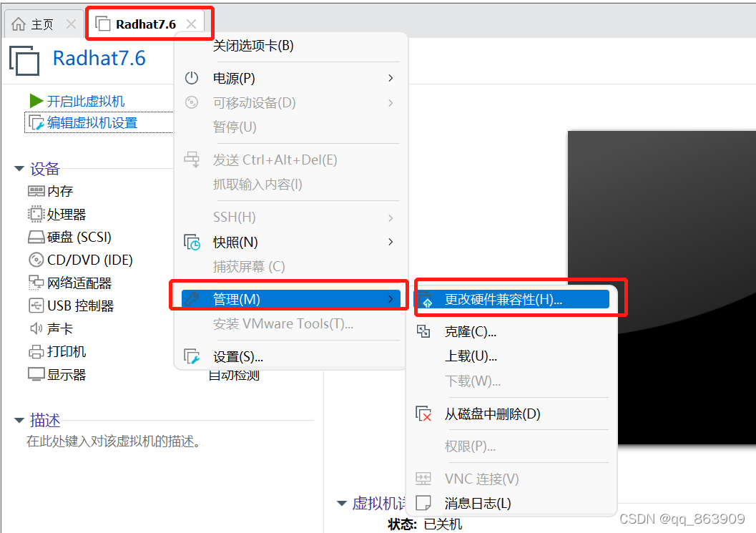Click 打印机 device label
Image resolution: width=756 pixels, height=533 pixels.
click(x=67, y=351)
